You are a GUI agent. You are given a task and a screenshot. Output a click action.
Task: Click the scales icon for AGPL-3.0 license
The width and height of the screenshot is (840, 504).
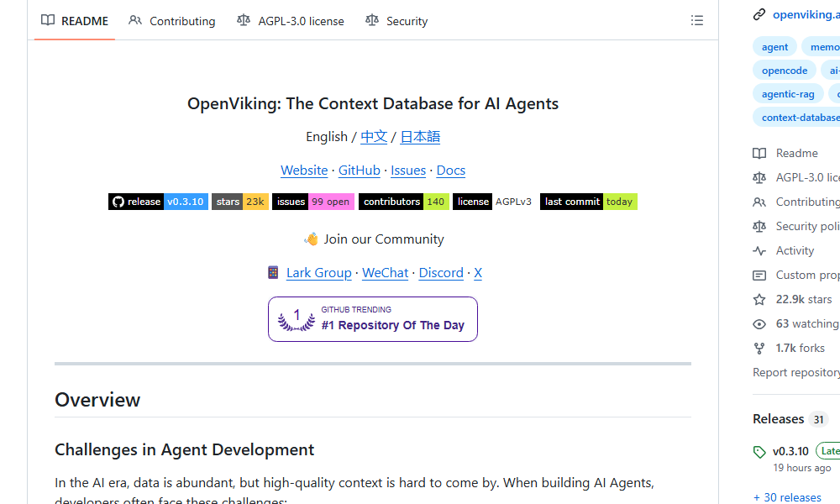(761, 177)
